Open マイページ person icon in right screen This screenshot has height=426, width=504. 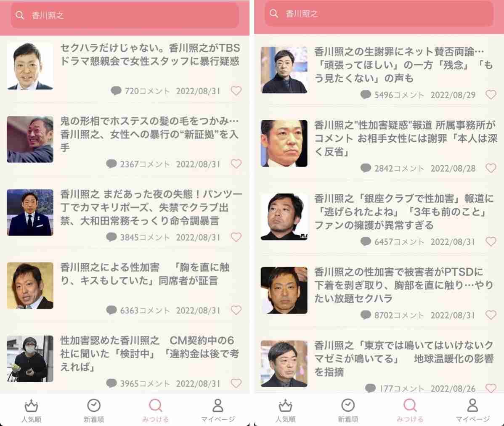point(472,405)
